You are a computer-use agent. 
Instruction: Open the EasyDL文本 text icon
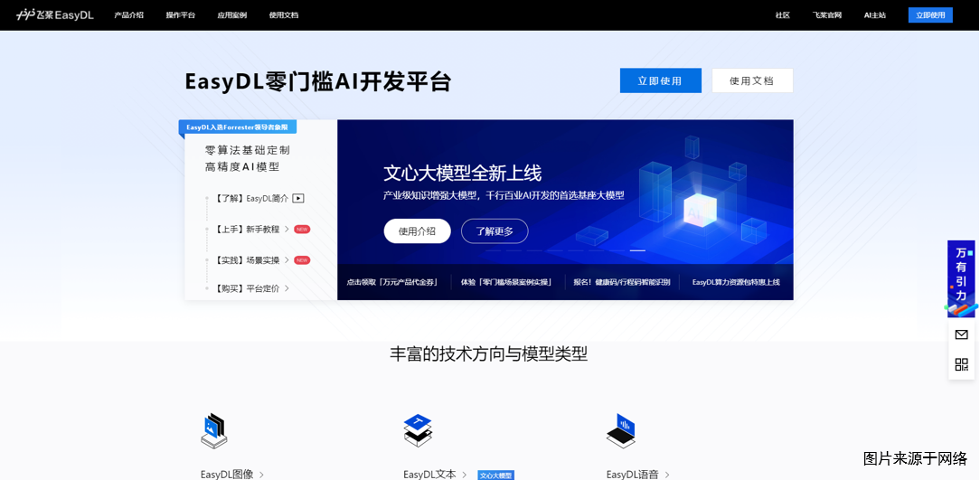pos(418,431)
